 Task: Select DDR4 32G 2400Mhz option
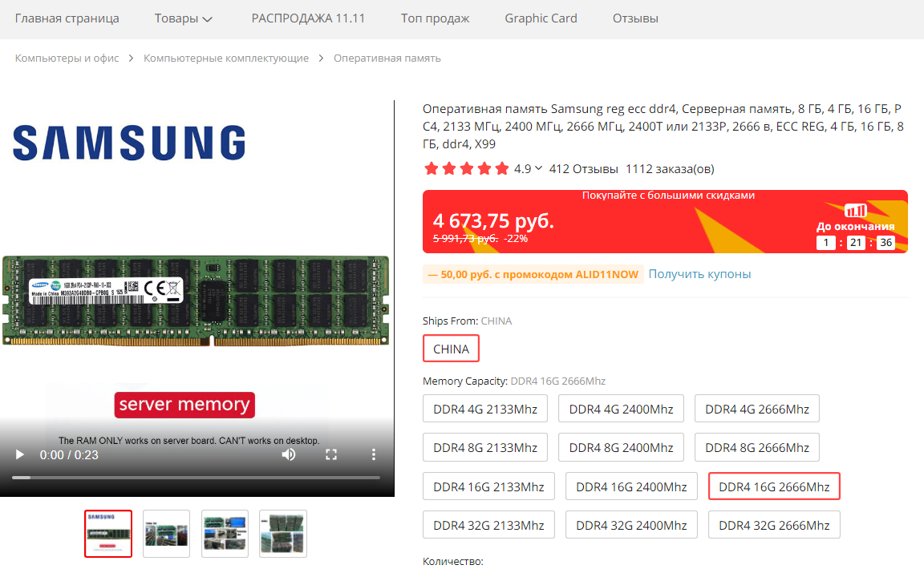click(x=631, y=525)
